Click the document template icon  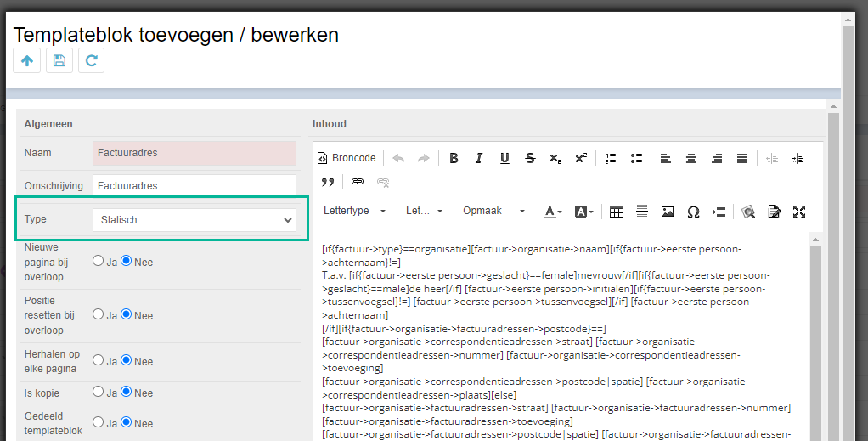[x=774, y=211]
